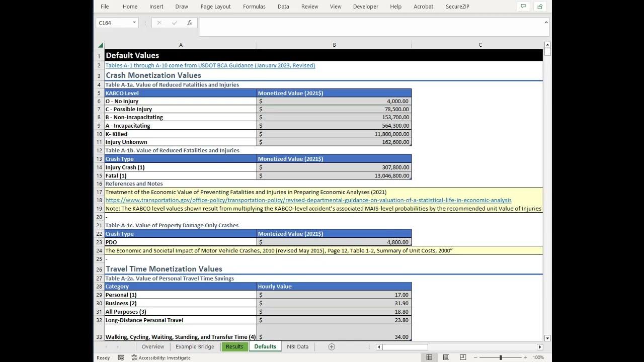644x362 pixels.
Task: Open the Comments pane icon
Action: [x=523, y=7]
